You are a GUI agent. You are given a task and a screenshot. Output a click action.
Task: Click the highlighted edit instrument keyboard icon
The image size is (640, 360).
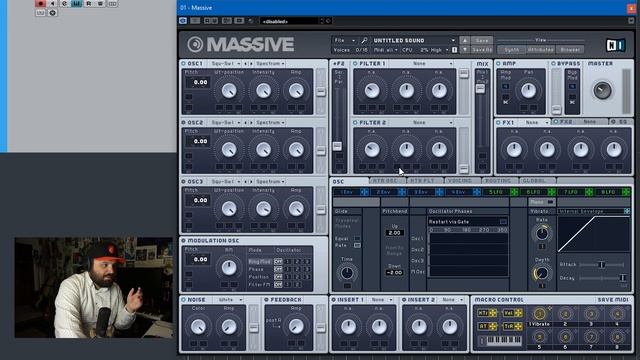tap(76, 4)
